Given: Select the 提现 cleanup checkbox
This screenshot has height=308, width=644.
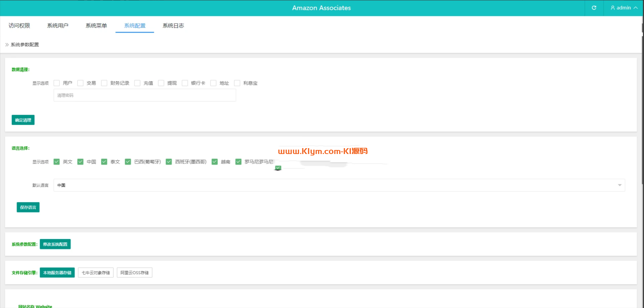Looking at the screenshot, I should coord(161,83).
